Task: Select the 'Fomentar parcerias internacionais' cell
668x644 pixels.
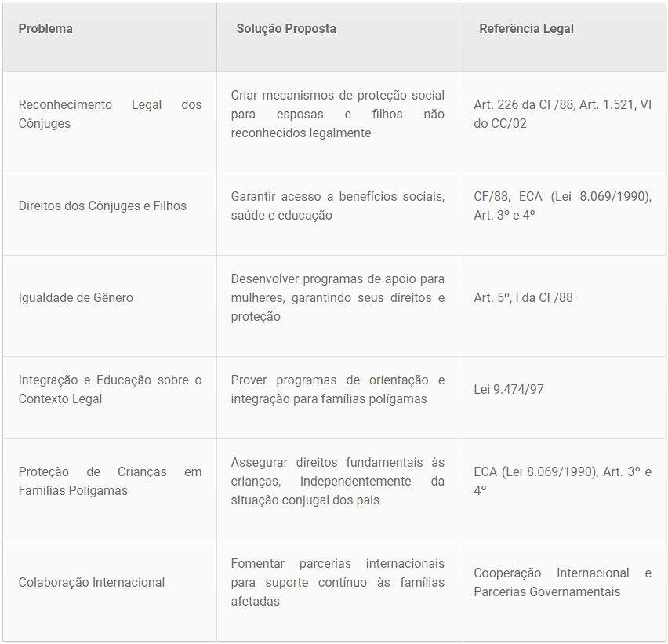Action: [x=337, y=583]
